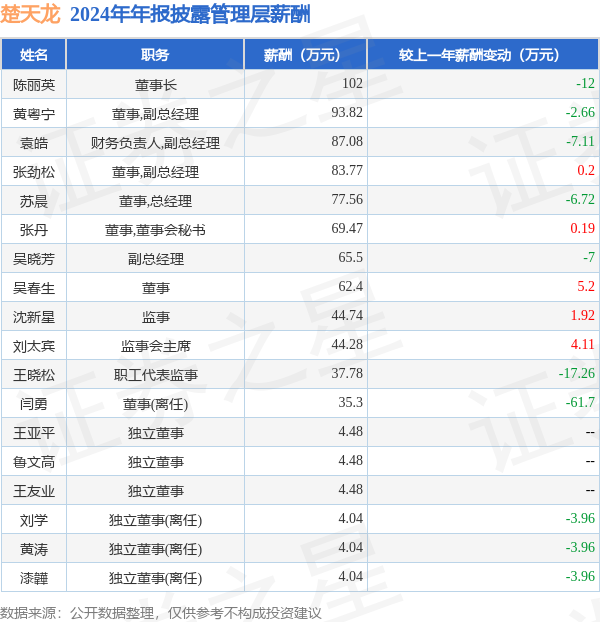The height and width of the screenshot is (622, 600).
Task: Click the name 刘学
Action: pyautogui.click(x=34, y=520)
